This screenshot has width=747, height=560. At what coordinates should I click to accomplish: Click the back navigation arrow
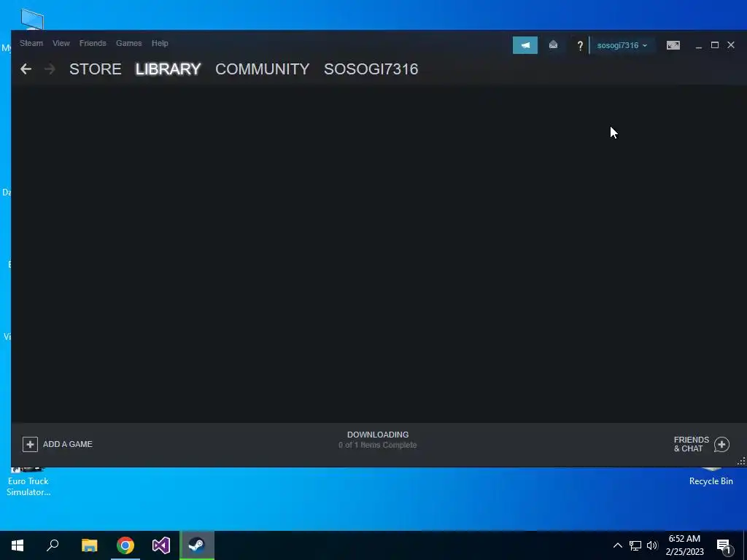coord(26,69)
